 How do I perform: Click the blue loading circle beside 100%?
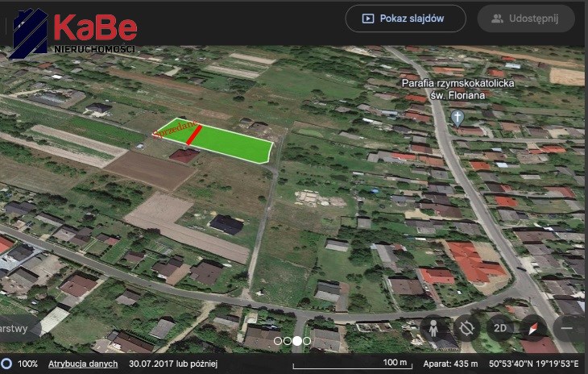[6, 364]
